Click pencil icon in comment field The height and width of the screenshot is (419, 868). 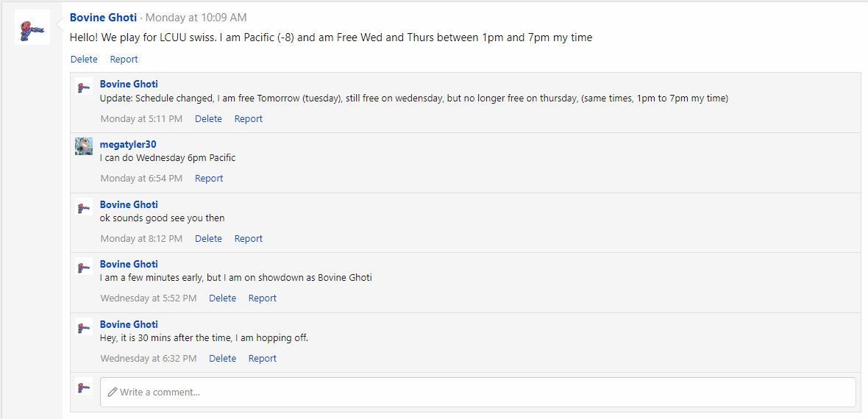tap(113, 392)
